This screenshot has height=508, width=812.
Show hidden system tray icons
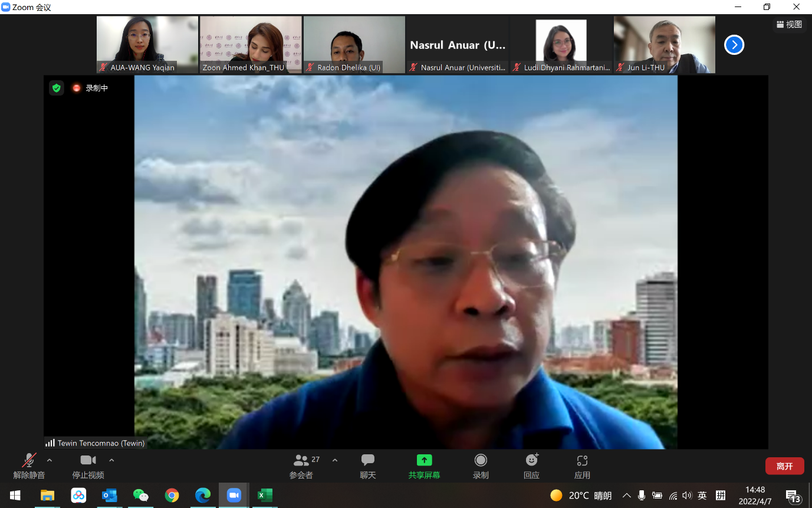[626, 496]
